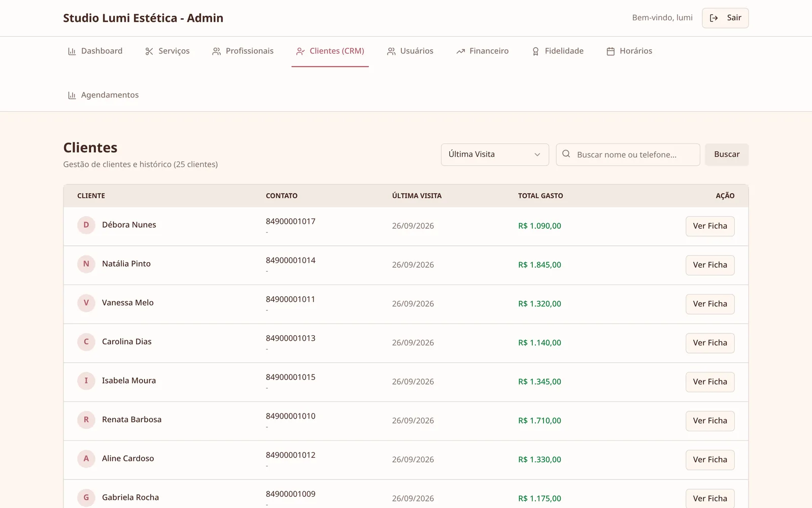Open Ver Ficha for Carolina Dias
The width and height of the screenshot is (812, 508).
[x=710, y=343]
